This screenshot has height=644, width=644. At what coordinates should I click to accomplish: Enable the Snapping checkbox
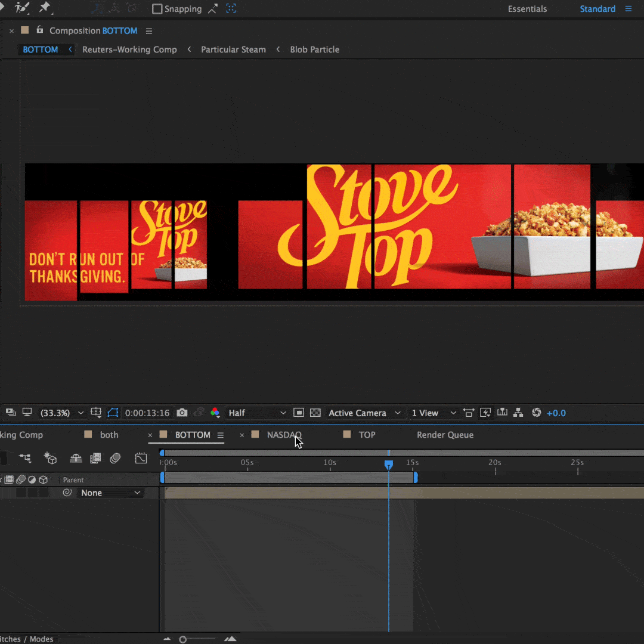point(157,8)
